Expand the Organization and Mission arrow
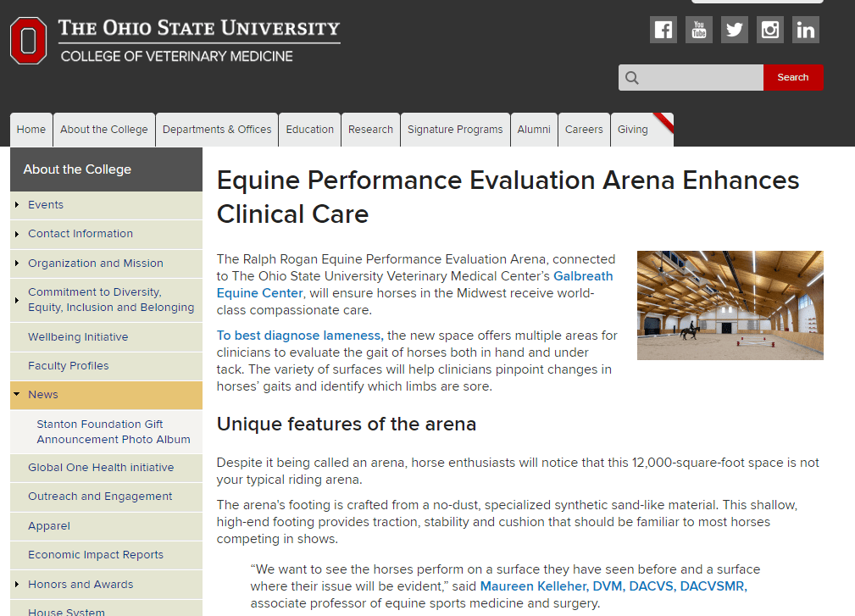 [17, 264]
